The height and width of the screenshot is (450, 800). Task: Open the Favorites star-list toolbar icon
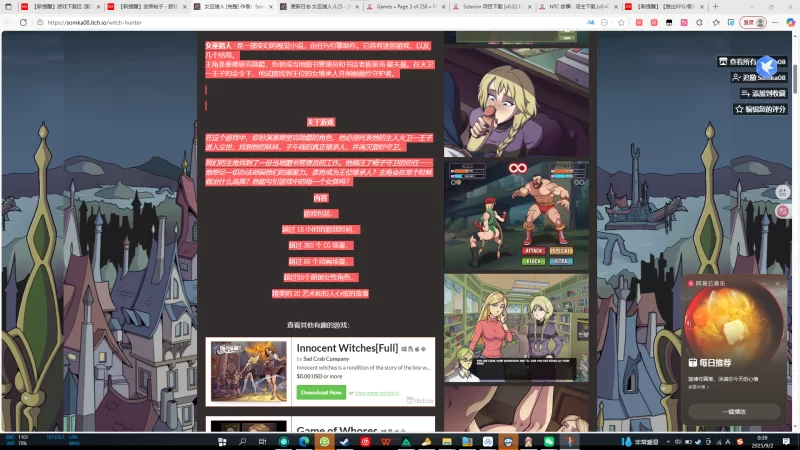(716, 22)
